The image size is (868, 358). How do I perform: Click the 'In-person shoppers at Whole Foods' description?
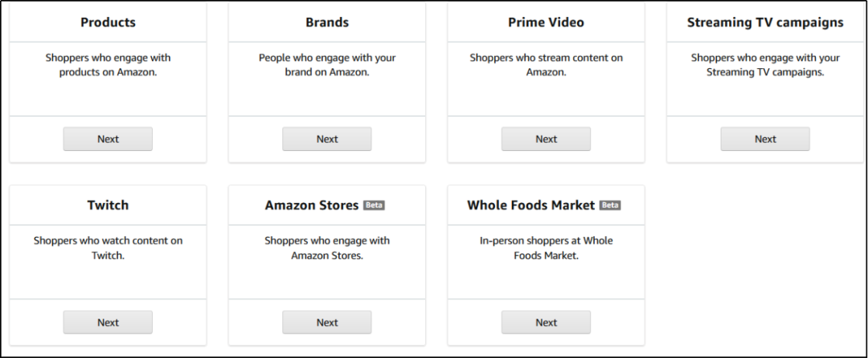(546, 248)
